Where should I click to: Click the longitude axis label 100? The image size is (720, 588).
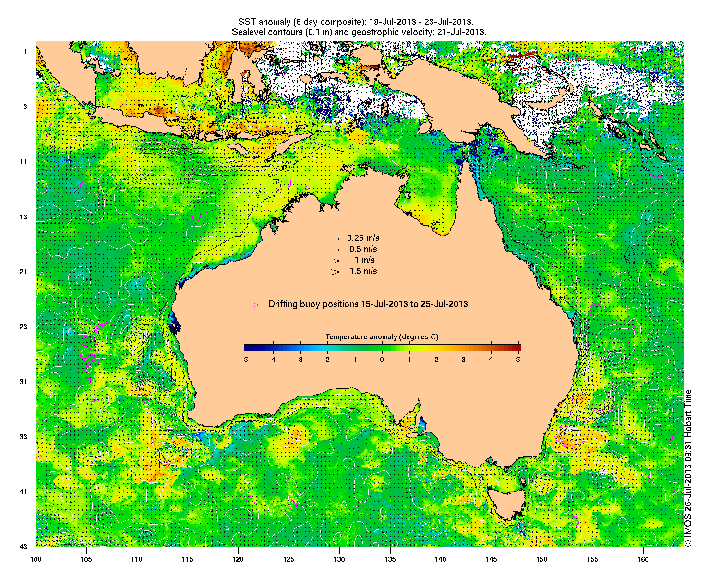36,559
